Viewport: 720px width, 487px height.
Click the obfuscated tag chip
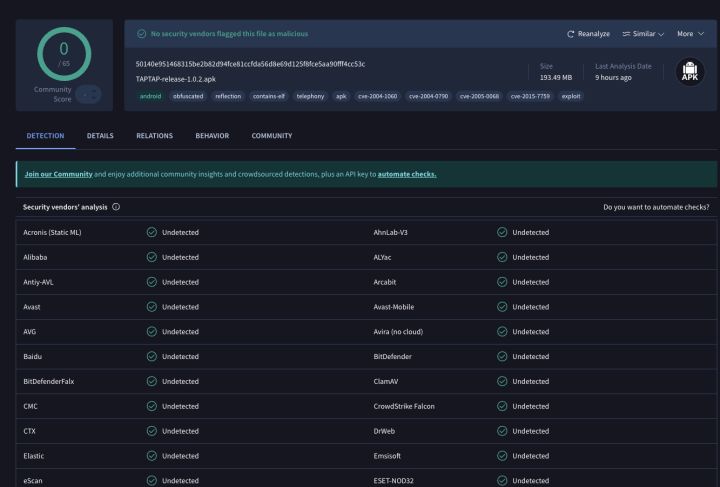tap(188, 96)
